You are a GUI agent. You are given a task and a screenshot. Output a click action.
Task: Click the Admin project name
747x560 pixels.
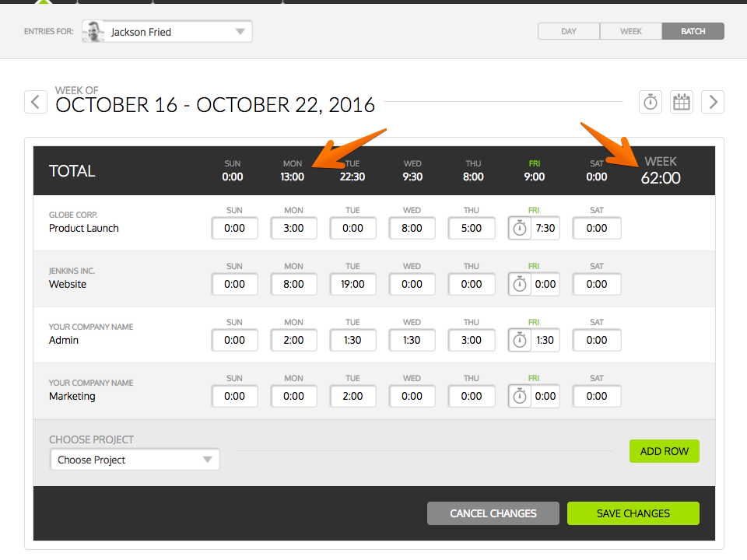[64, 341]
